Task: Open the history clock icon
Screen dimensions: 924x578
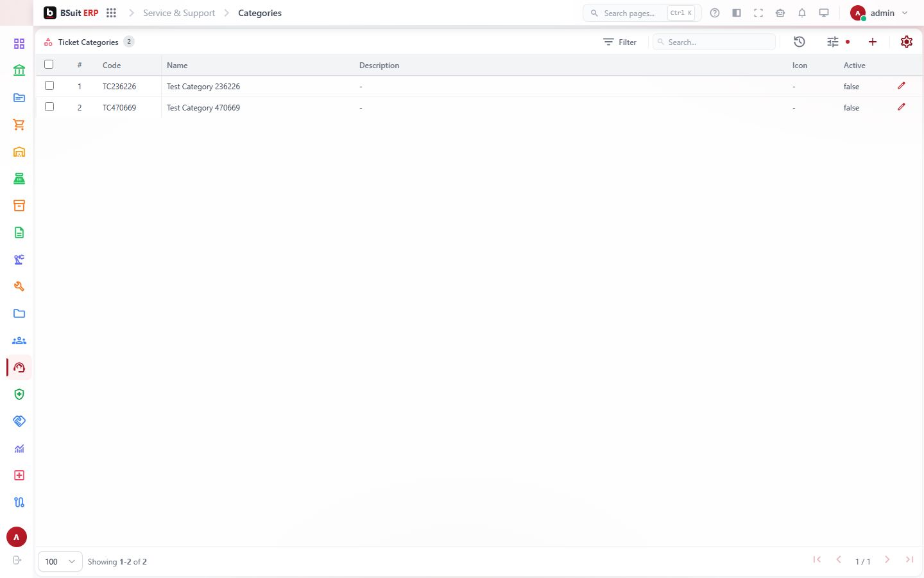Action: click(800, 42)
